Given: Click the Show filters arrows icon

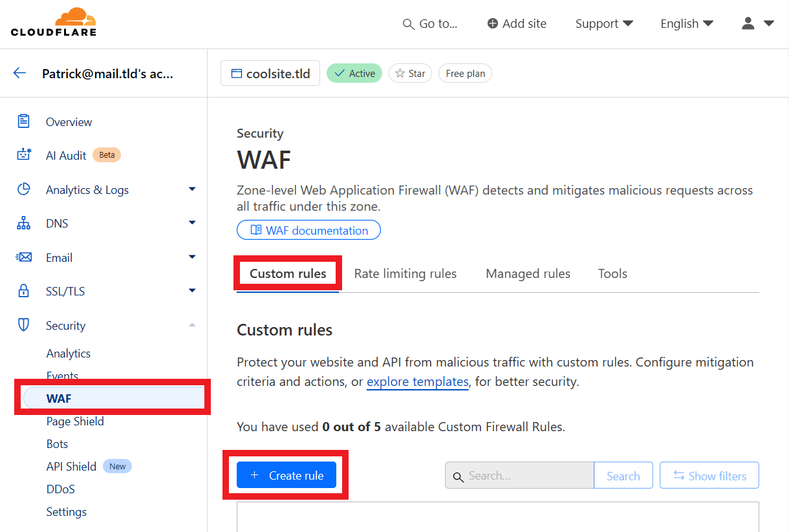Looking at the screenshot, I should pos(679,475).
